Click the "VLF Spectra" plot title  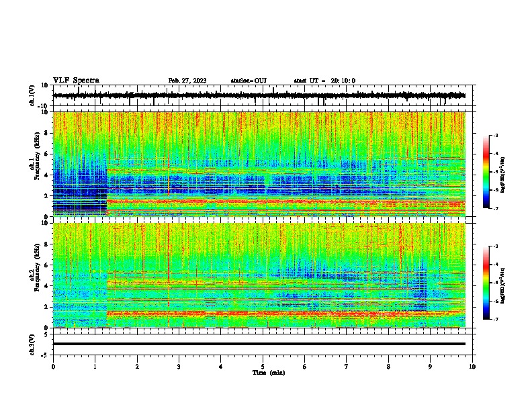click(76, 81)
